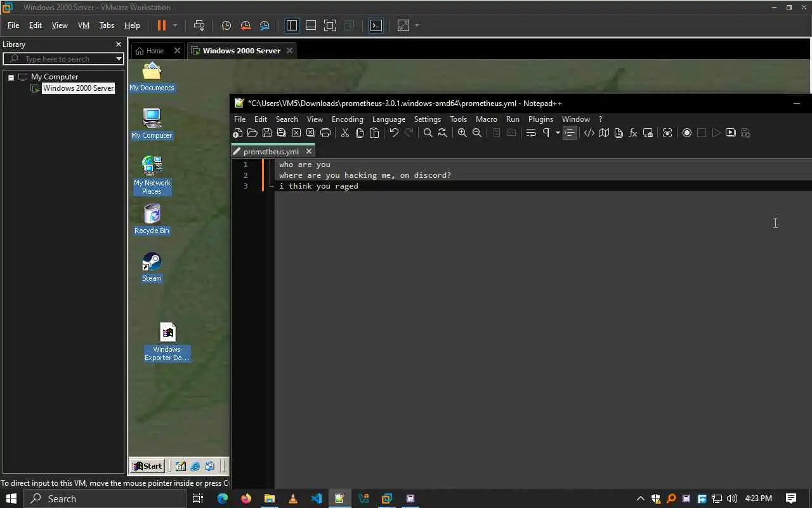Click text line 'who are you'
The width and height of the screenshot is (812, 508).
point(304,164)
